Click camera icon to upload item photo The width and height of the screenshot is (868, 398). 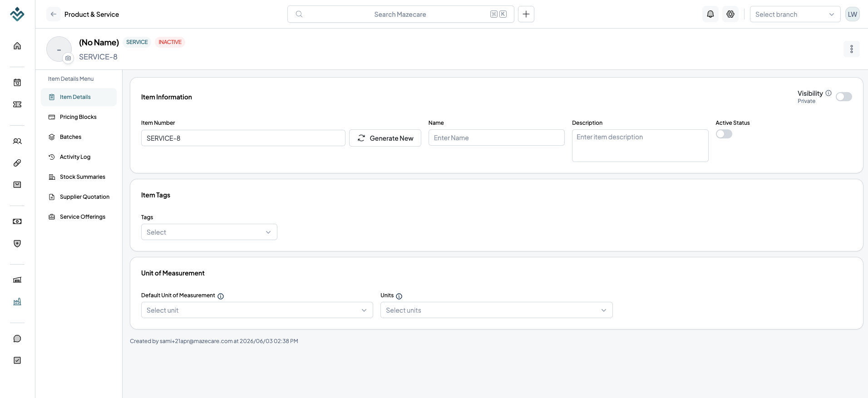pos(68,58)
